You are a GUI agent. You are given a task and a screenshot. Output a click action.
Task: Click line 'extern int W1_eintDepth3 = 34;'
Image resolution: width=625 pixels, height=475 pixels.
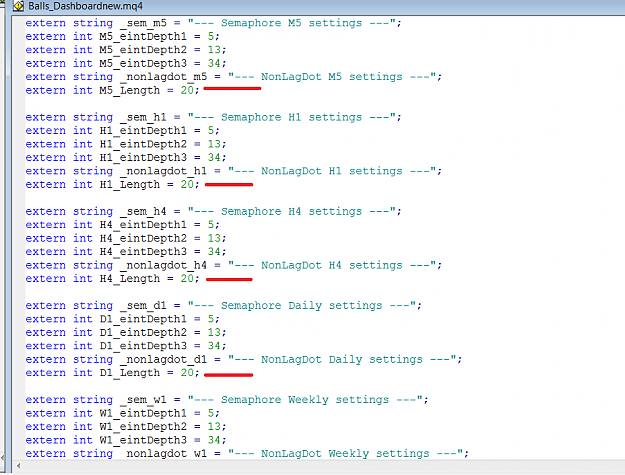[x=126, y=440]
